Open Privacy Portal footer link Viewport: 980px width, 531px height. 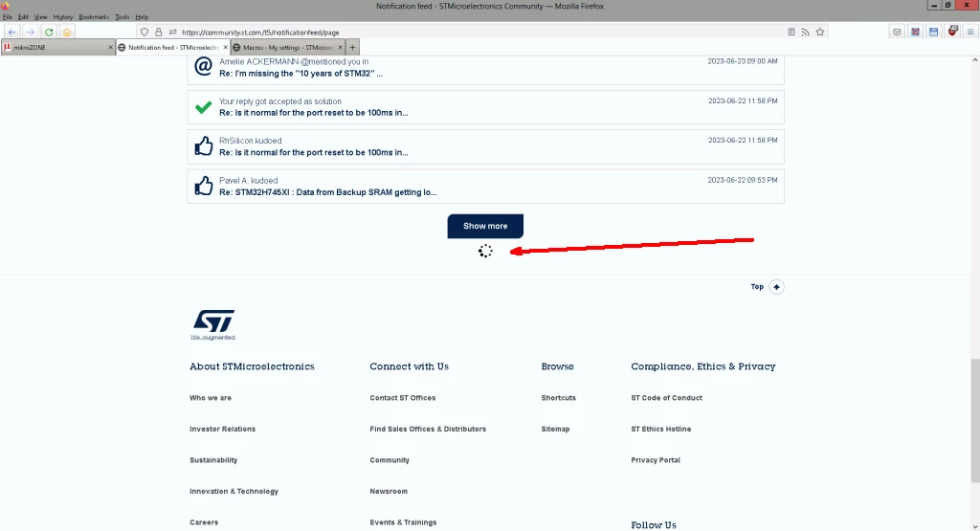coord(655,460)
